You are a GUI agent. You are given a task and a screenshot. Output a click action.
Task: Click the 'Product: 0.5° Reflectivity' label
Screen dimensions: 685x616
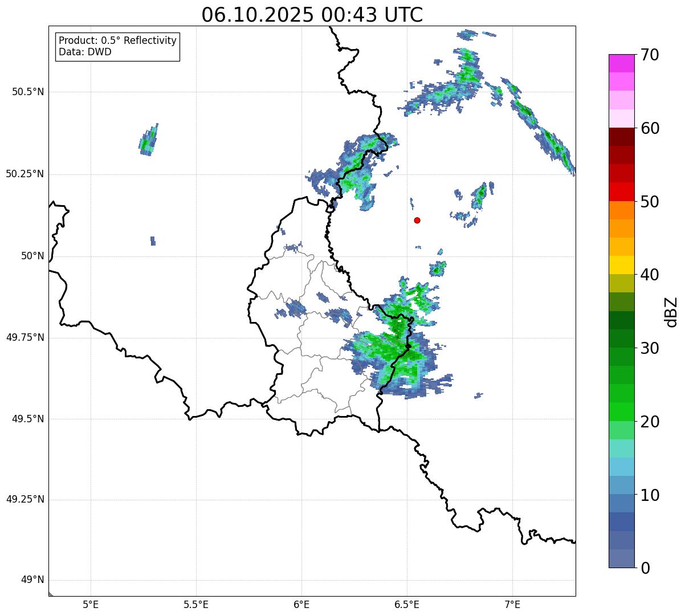(x=118, y=41)
